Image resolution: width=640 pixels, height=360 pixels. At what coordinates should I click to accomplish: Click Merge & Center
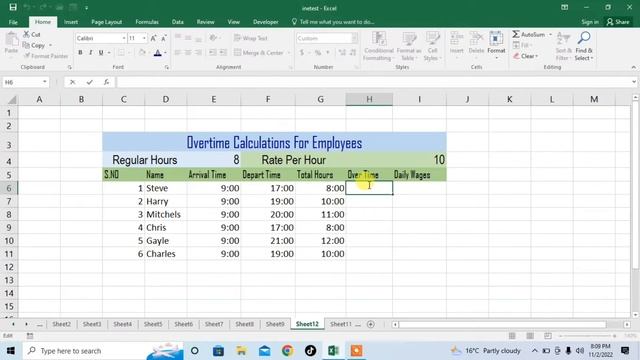coord(258,53)
